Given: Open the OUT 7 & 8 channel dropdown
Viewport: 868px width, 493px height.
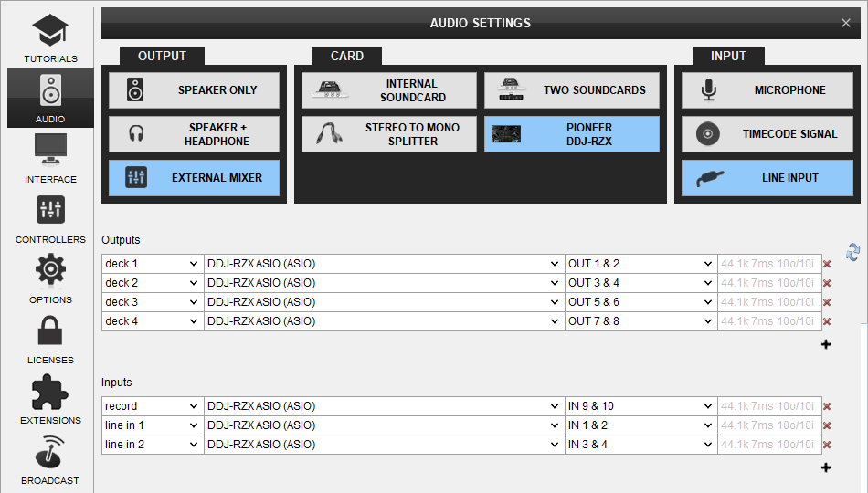Looking at the screenshot, I should 641,321.
